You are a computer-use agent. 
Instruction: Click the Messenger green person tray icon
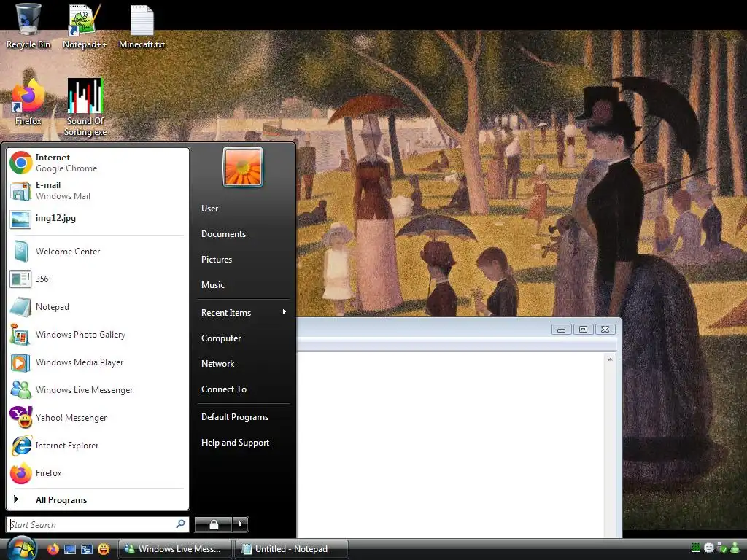click(x=735, y=548)
